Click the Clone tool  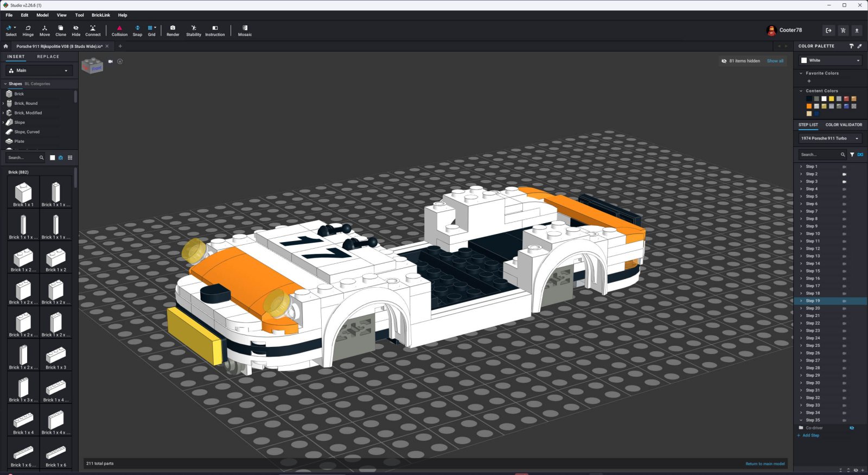click(61, 30)
